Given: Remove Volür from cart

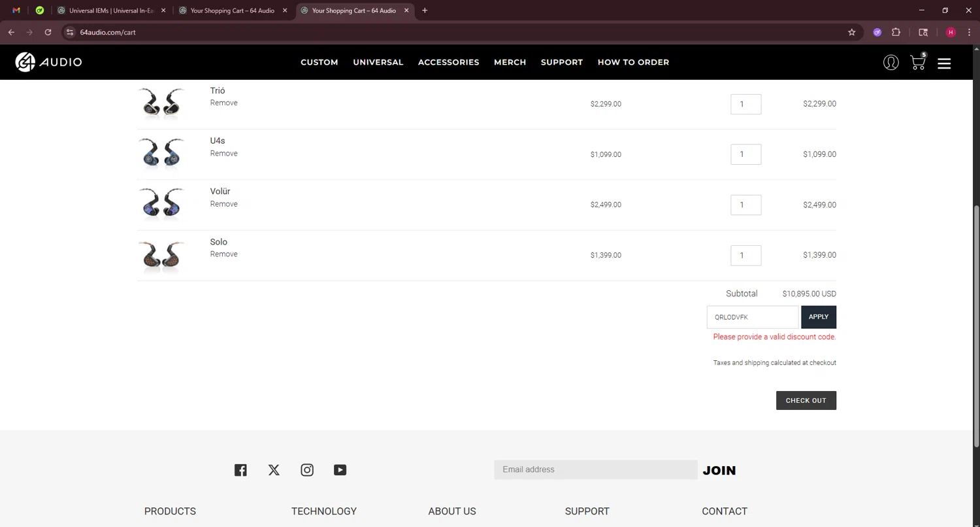Looking at the screenshot, I should [223, 204].
